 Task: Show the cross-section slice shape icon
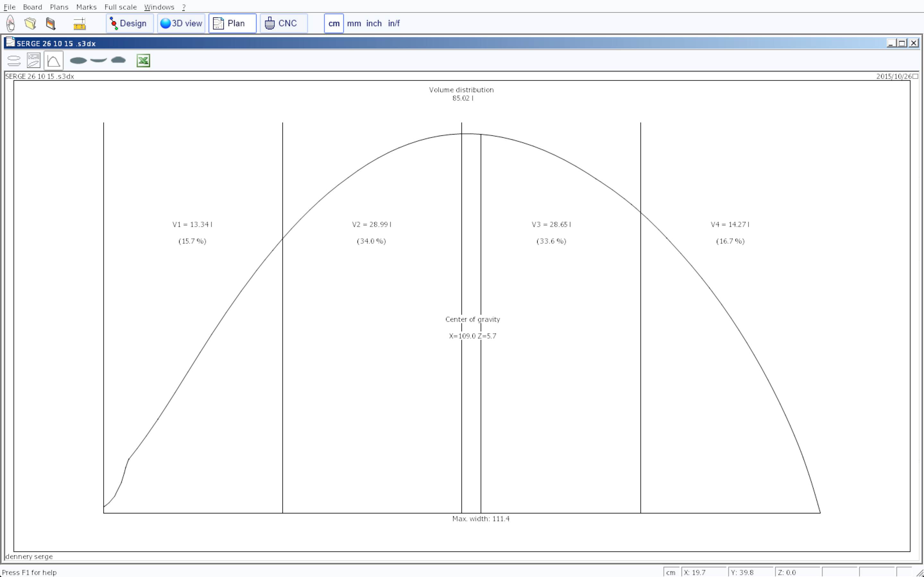(118, 60)
